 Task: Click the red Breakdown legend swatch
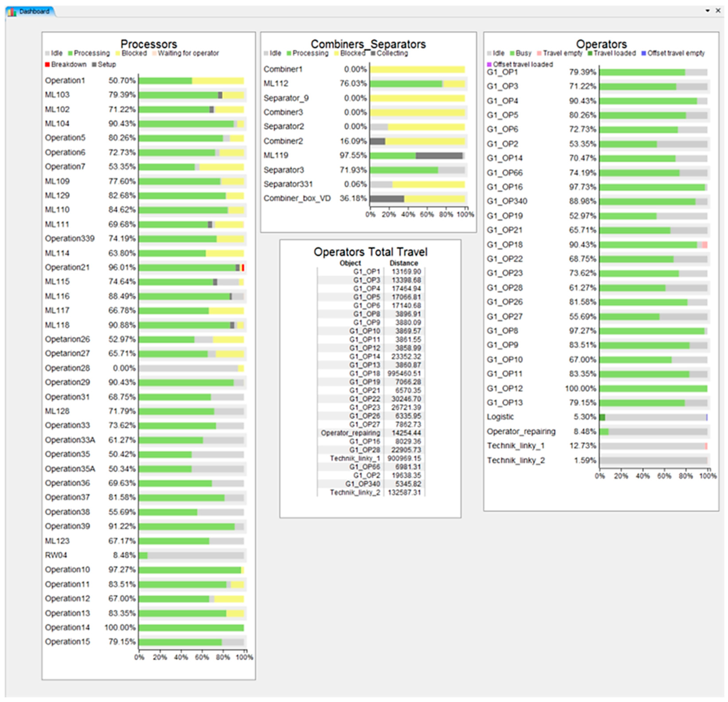(47, 65)
